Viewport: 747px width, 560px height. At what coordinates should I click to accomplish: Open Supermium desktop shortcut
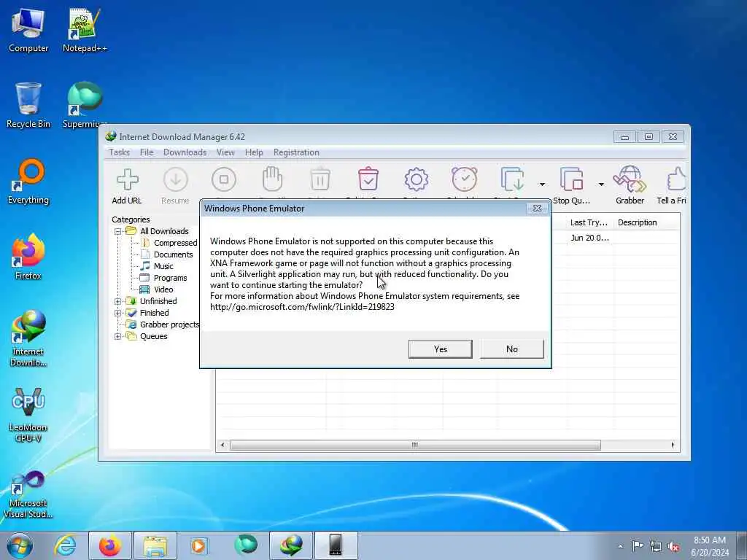(85, 105)
